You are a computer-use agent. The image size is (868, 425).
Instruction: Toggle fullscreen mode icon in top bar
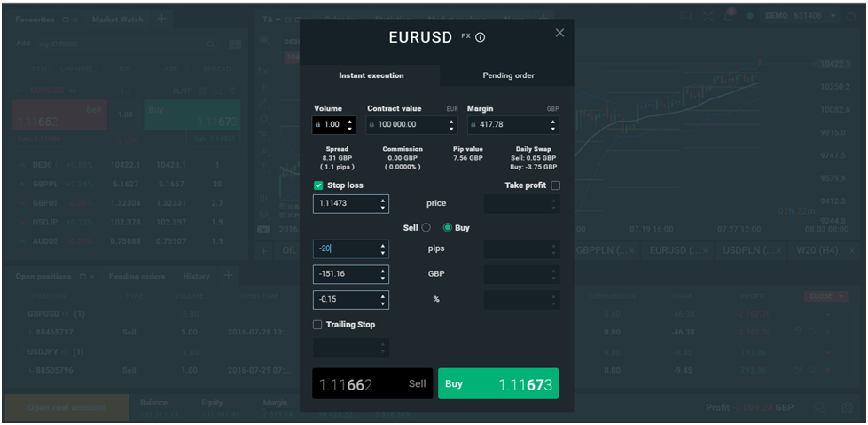coord(708,16)
